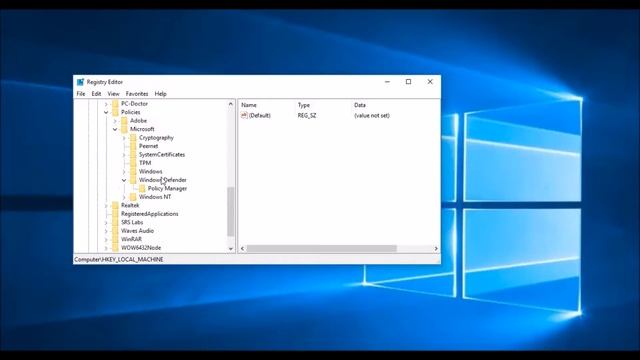Expand the Adobe key
This screenshot has width=640, height=360.
[115, 121]
